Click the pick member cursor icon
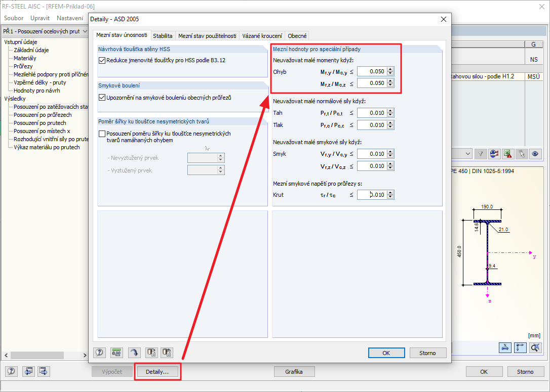Image resolution: width=550 pixels, height=392 pixels. tap(522, 154)
